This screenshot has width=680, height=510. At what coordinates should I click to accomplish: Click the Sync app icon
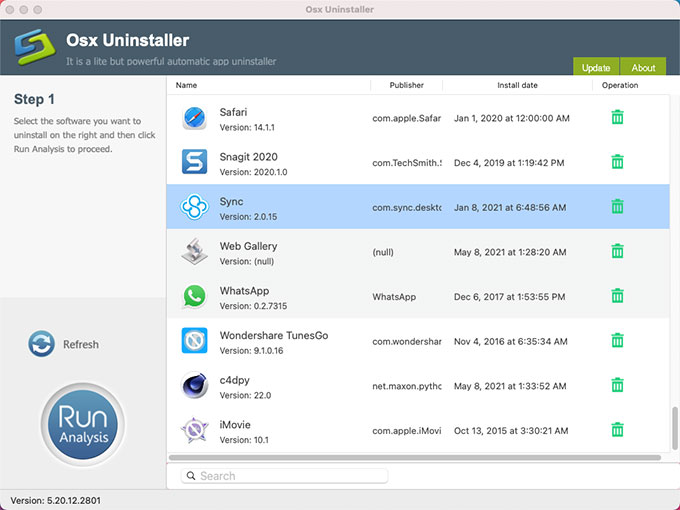point(194,207)
